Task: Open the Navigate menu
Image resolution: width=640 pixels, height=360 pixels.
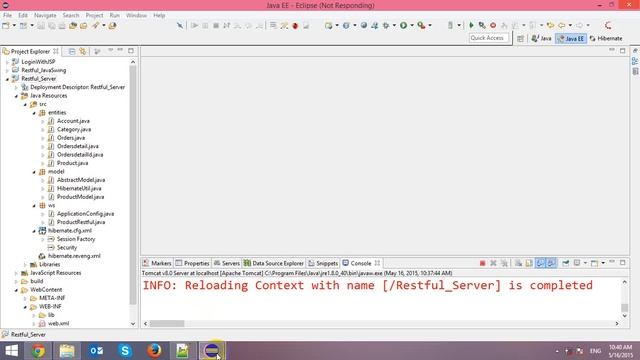Action: [45, 15]
